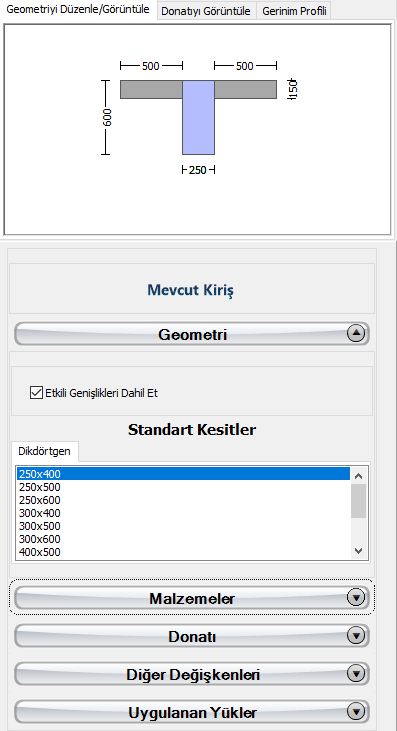Click the Uygulanan Yükler down-arrow icon
This screenshot has width=397, height=731.
(x=356, y=711)
